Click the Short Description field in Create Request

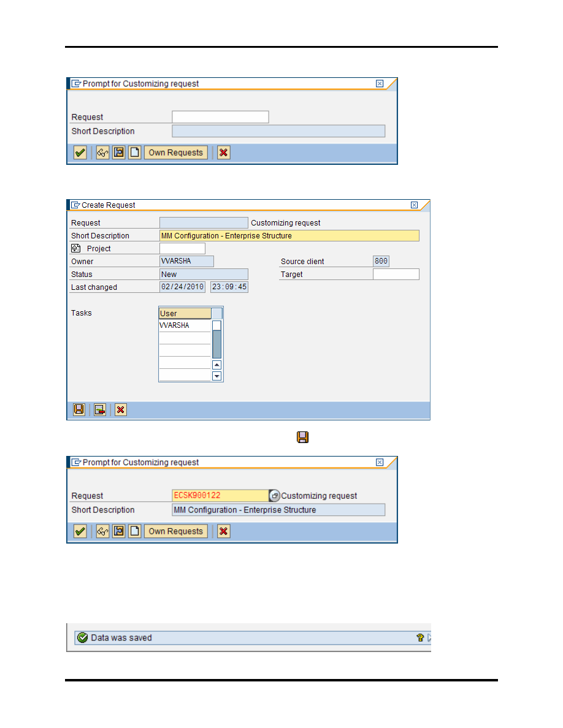tap(289, 236)
